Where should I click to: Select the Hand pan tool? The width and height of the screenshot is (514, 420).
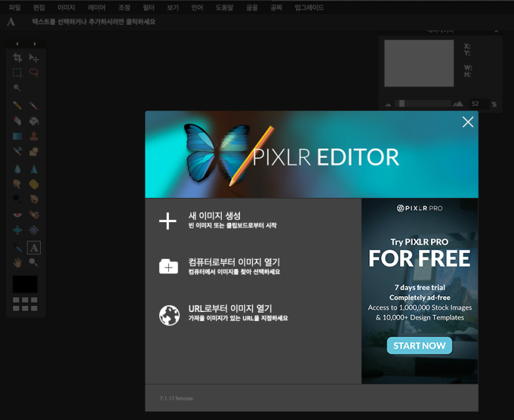[x=17, y=262]
